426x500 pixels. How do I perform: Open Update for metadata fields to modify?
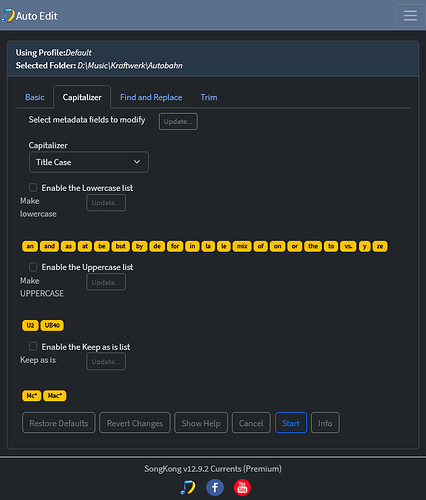[178, 122]
